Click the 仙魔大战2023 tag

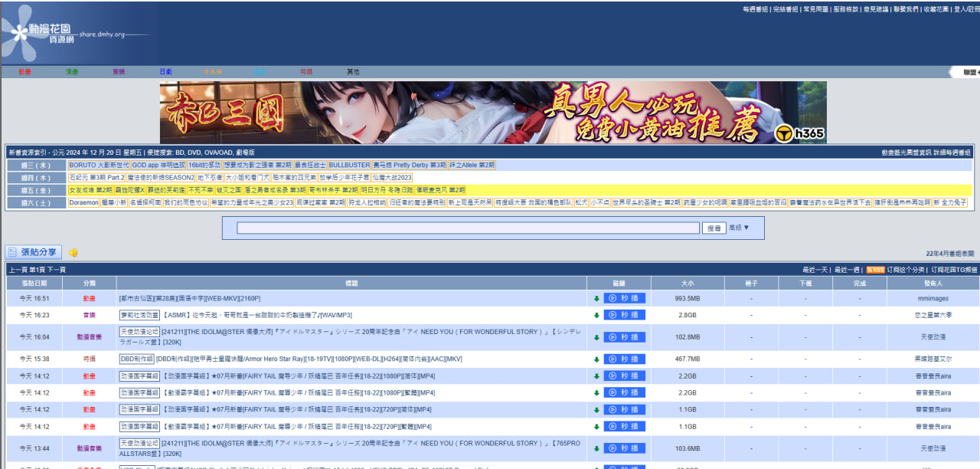coord(392,177)
